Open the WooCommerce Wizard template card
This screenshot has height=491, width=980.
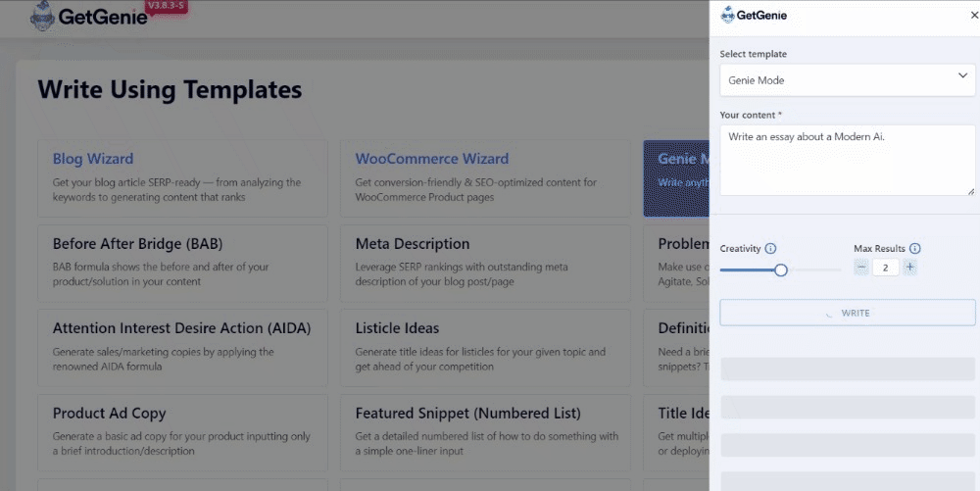coord(485,178)
